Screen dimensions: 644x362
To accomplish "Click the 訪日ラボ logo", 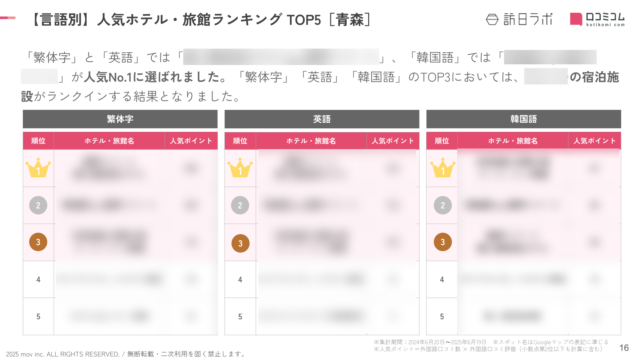I will [x=519, y=19].
